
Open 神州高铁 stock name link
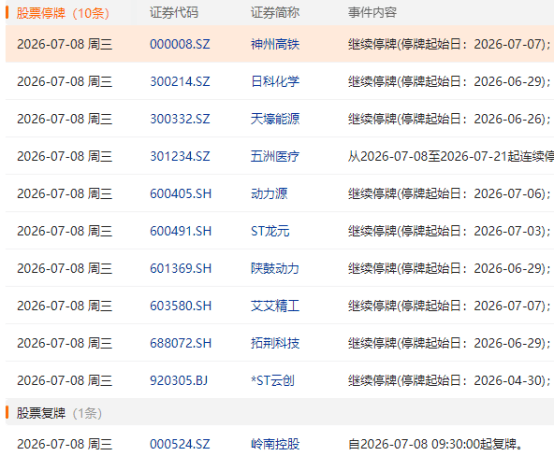[x=275, y=44]
